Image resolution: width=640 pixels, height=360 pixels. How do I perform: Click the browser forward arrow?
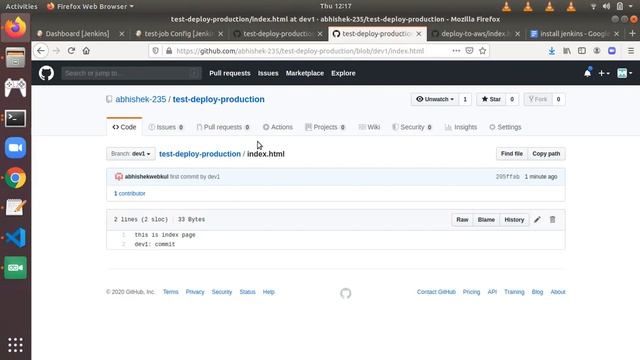pyautogui.click(x=56, y=51)
